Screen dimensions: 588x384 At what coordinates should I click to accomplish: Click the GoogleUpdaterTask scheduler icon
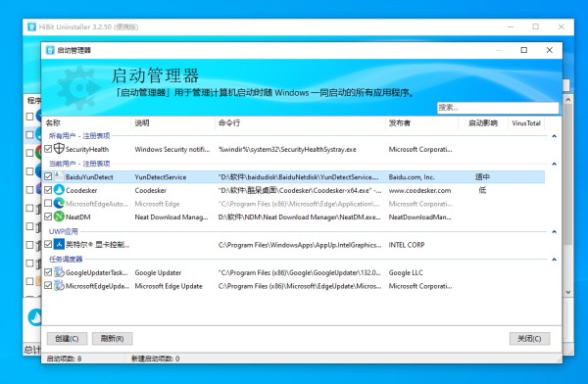pos(59,272)
